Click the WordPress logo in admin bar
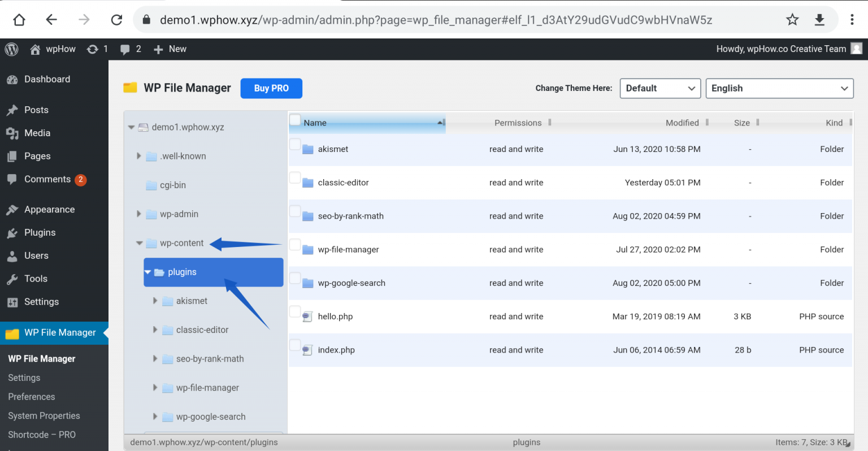The height and width of the screenshot is (451, 868). [x=12, y=49]
